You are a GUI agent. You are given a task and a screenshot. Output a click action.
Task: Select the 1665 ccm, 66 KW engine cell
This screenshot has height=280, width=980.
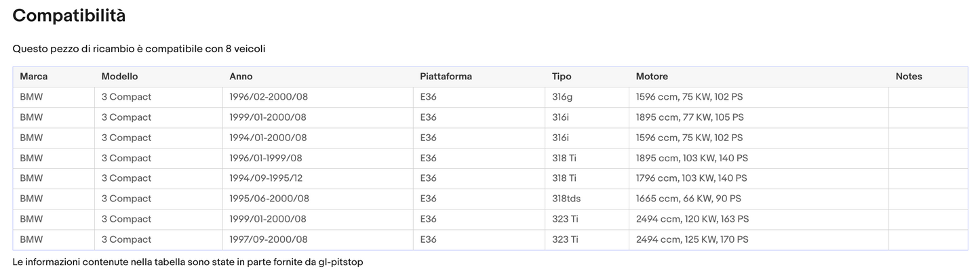click(x=688, y=199)
